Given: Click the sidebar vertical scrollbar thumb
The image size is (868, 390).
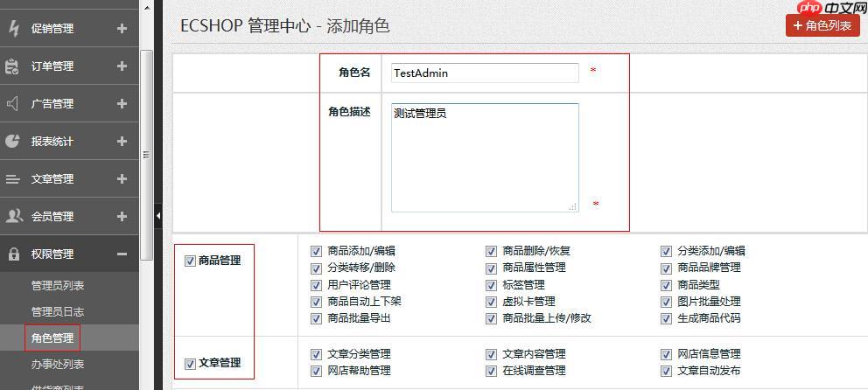Looking at the screenshot, I should pyautogui.click(x=146, y=155).
